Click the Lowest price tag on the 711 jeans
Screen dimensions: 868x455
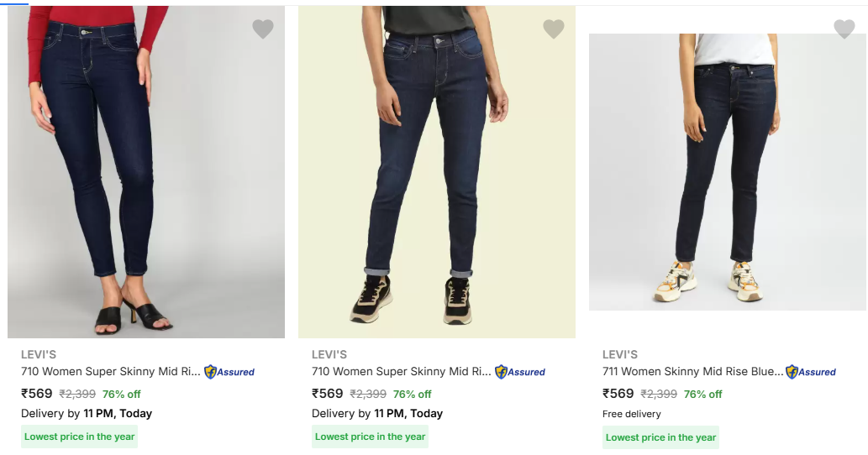point(660,437)
